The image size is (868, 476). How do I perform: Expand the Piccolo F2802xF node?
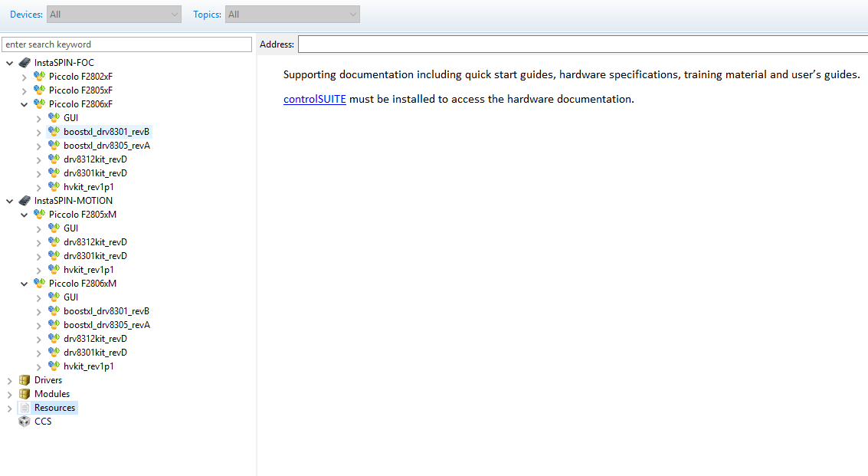pos(25,77)
